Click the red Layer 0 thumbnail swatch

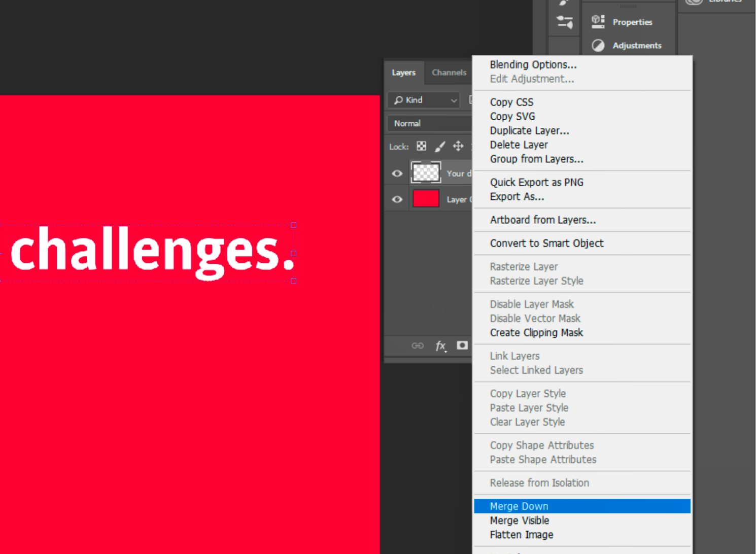[426, 198]
